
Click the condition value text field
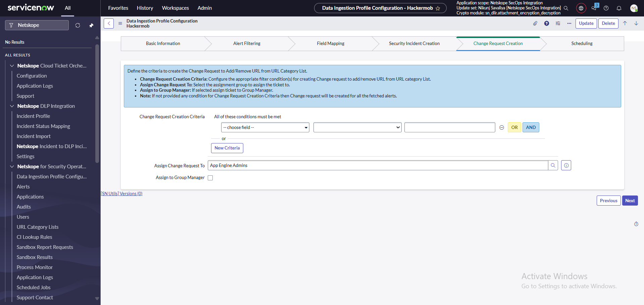point(450,127)
